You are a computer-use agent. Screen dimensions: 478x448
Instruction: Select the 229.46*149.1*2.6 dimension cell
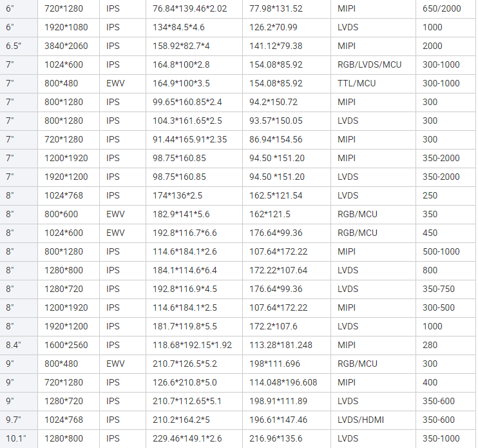coord(187,438)
